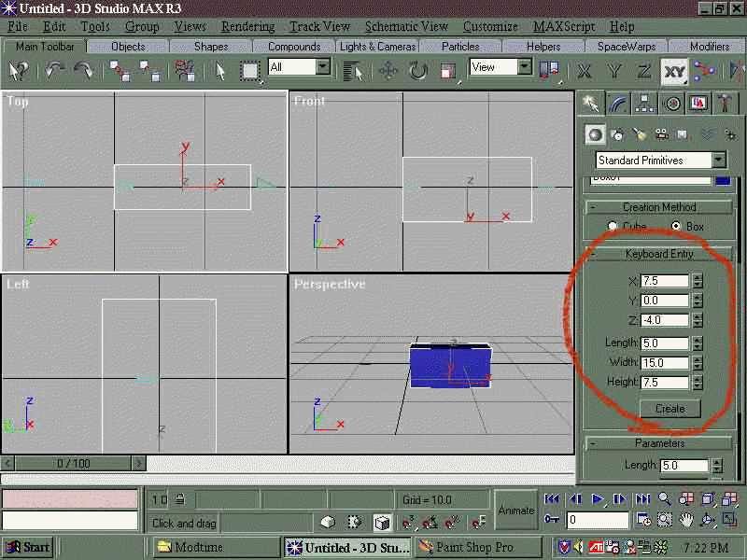This screenshot has height=560, width=747.
Task: Open the selection filter All dropdown
Action: [322, 66]
